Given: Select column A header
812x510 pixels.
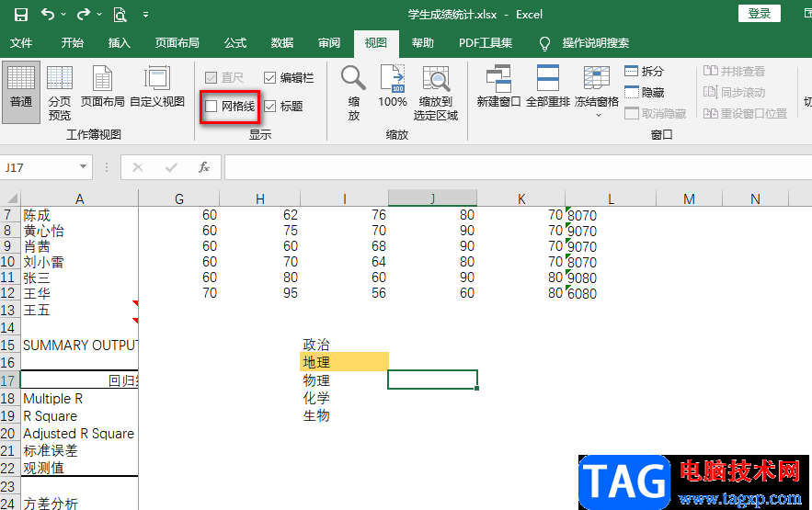Looking at the screenshot, I should pyautogui.click(x=79, y=198).
